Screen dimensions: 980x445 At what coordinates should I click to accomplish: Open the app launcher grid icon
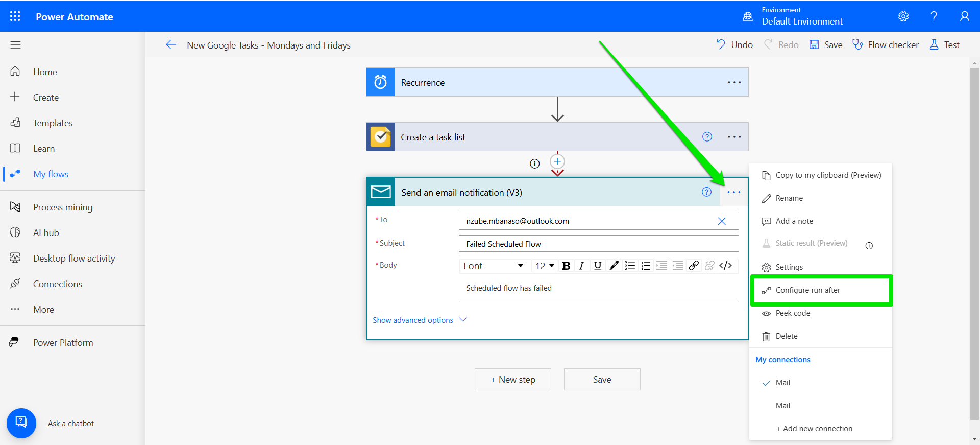coord(15,16)
